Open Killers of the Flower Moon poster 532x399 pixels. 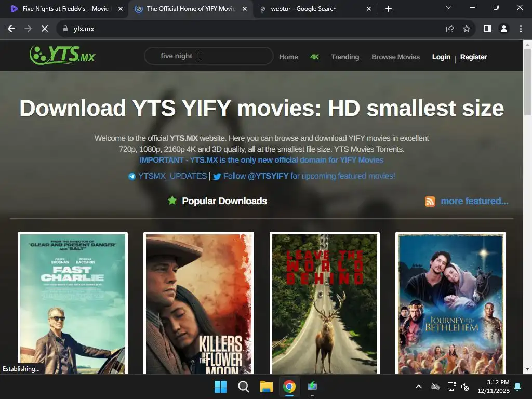198,303
